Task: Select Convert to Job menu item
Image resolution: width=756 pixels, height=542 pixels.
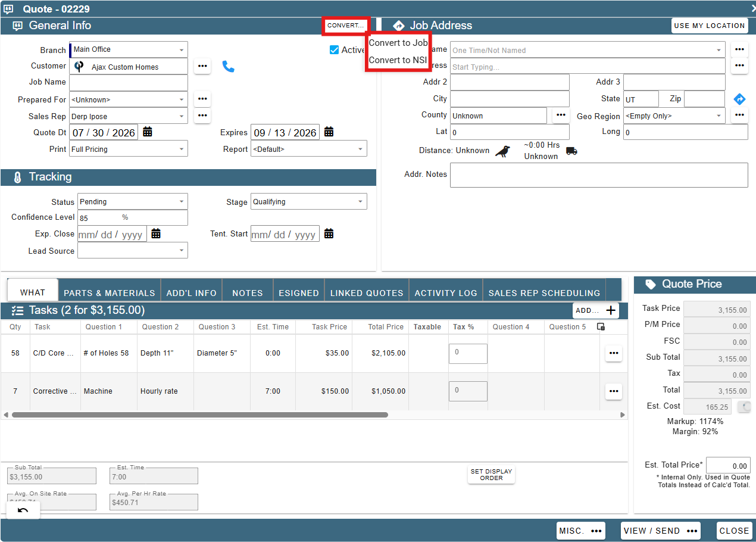Action: tap(398, 43)
